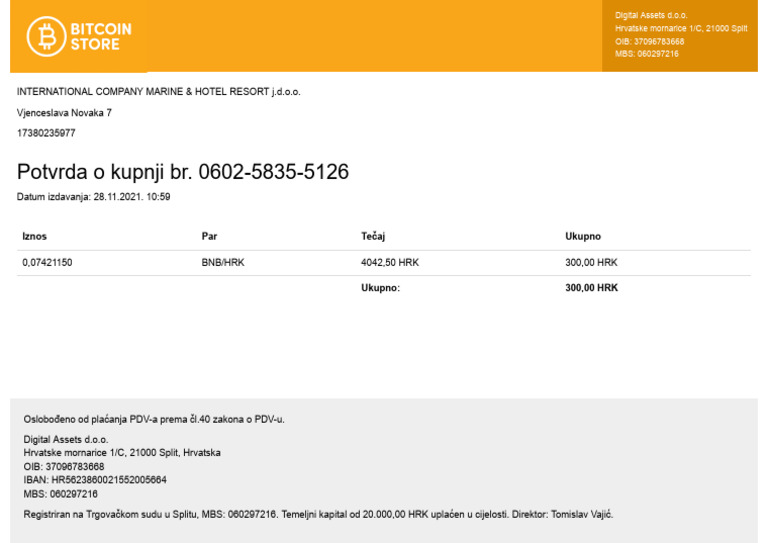
Task: Select 'Digital Assets d.o.o.' in the orange header
Action: point(651,15)
